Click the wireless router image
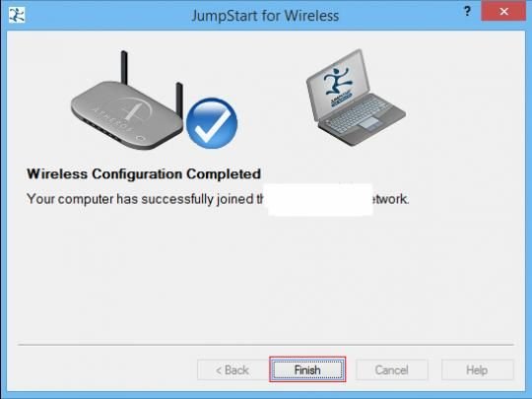 click(x=127, y=100)
